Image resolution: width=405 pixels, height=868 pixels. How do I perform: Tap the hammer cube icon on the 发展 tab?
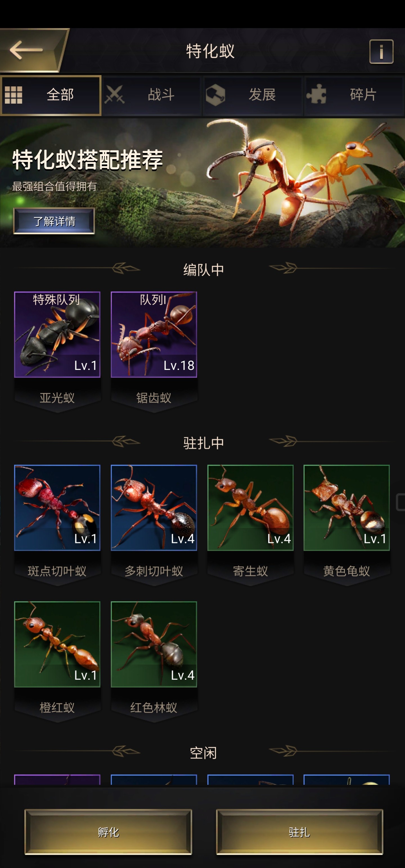(x=215, y=95)
